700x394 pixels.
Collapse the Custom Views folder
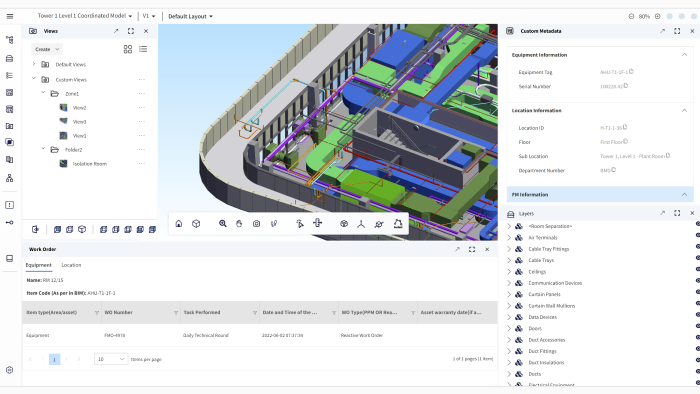[x=34, y=79]
